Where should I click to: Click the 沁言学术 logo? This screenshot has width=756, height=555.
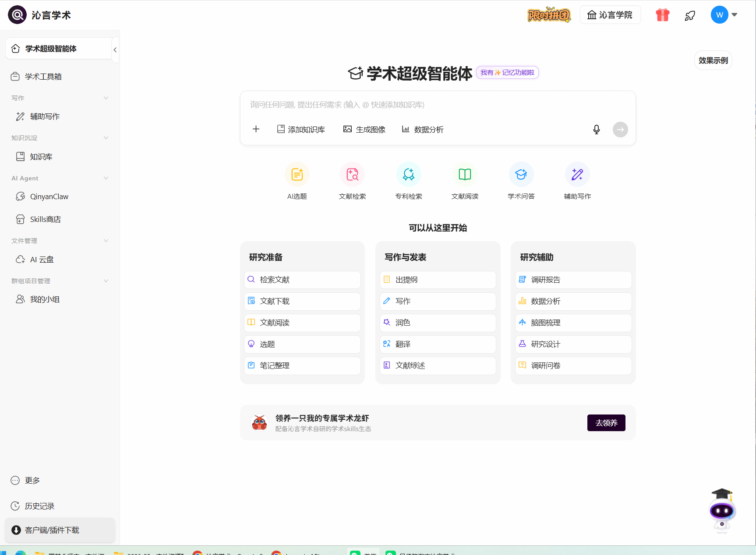(x=39, y=15)
